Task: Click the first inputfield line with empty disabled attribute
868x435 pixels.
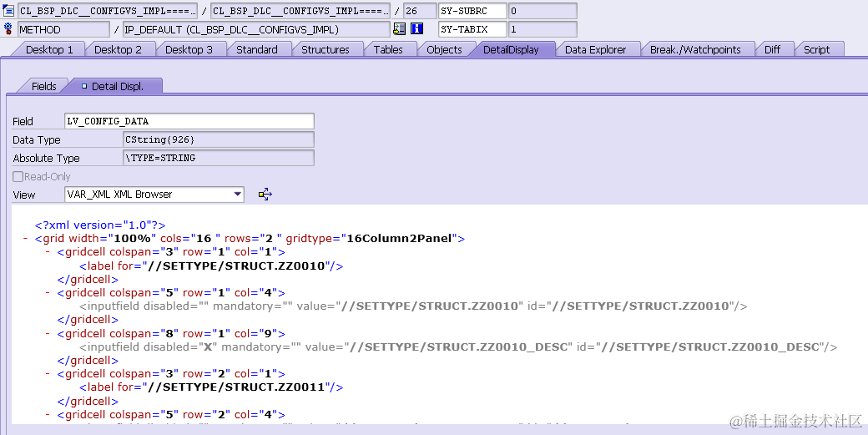Action: pyautogui.click(x=413, y=306)
